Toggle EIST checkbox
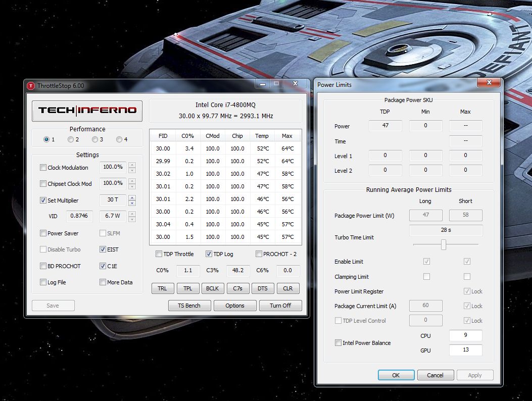The height and width of the screenshot is (401, 532). tap(103, 249)
